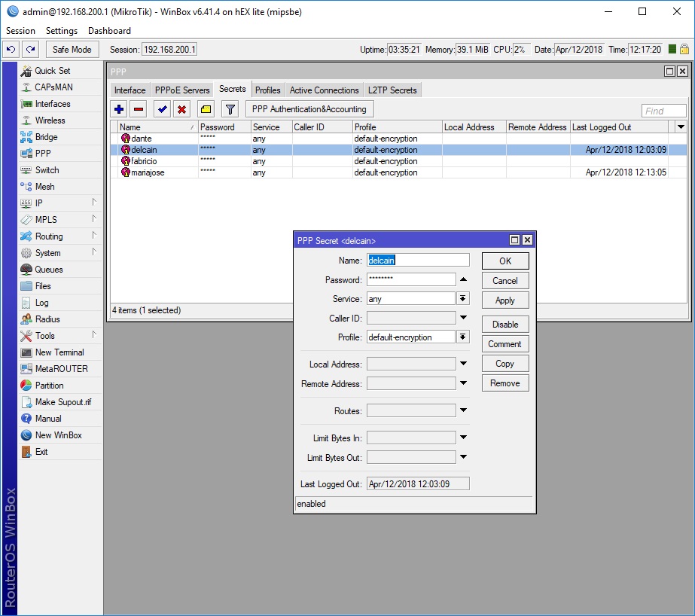Click the yellow comment note icon

[x=206, y=109]
